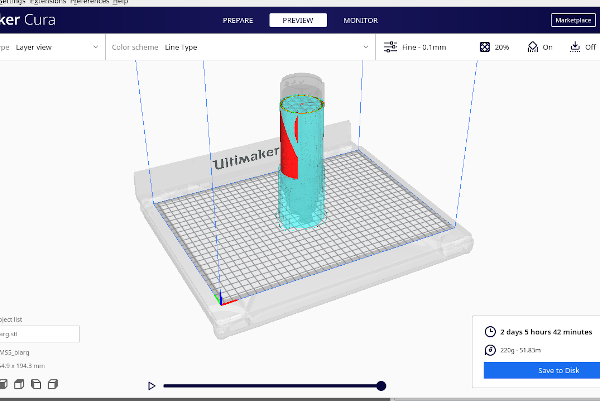Click the print settings sliders icon
This screenshot has width=600, height=401.
[390, 47]
